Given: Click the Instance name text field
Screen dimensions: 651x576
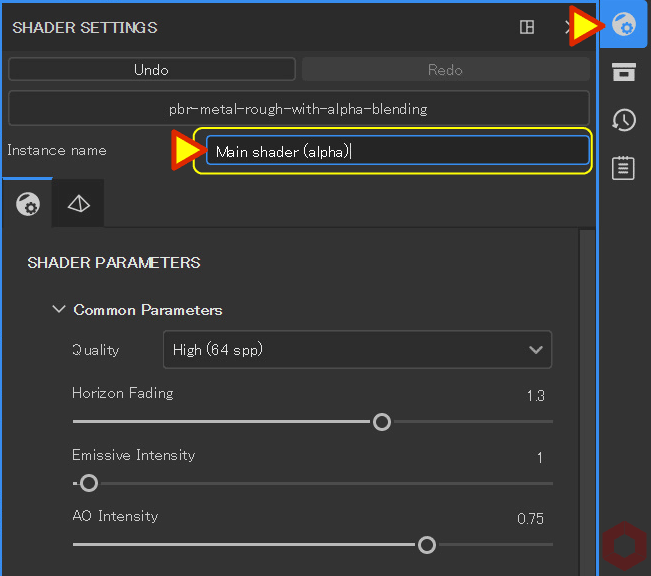Looking at the screenshot, I should pos(397,151).
